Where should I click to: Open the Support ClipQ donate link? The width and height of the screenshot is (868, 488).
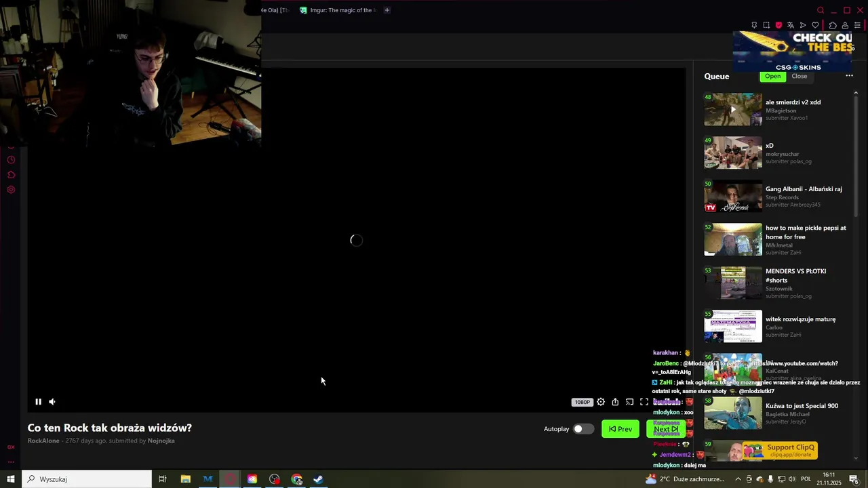point(780,450)
